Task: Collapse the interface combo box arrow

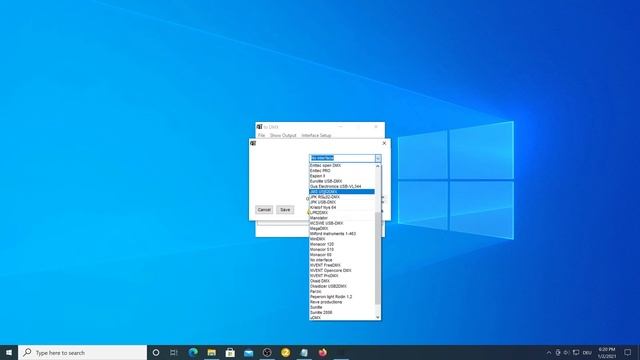Action: coord(378,158)
